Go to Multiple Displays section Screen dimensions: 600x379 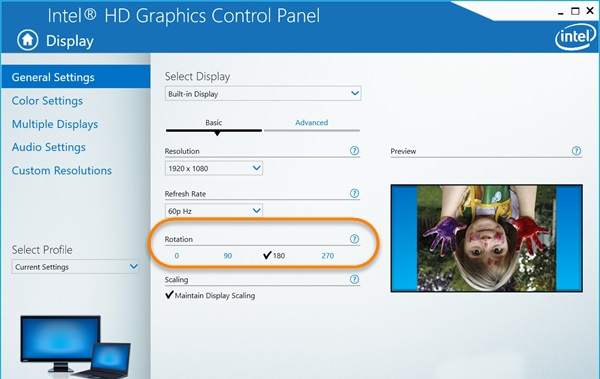click(x=55, y=124)
